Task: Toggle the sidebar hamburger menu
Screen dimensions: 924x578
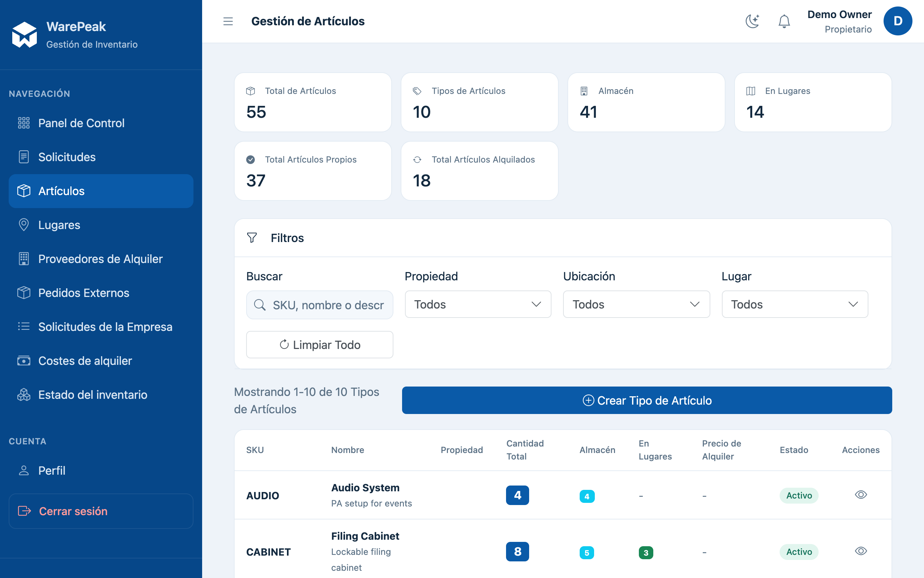Action: pos(228,21)
